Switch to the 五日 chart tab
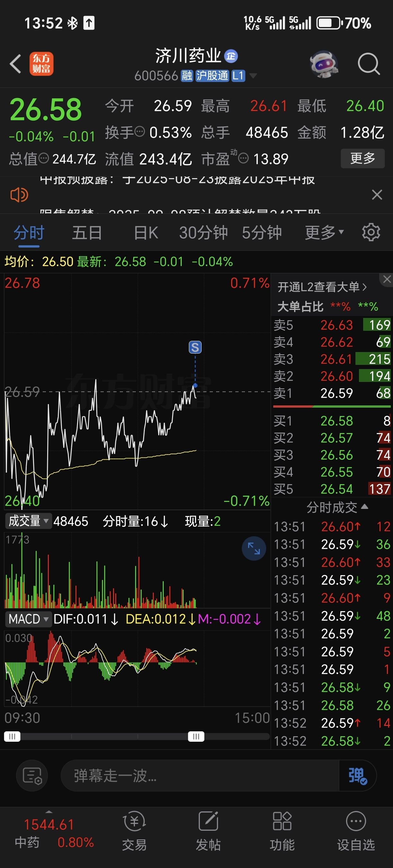The height and width of the screenshot is (868, 393). click(x=87, y=232)
